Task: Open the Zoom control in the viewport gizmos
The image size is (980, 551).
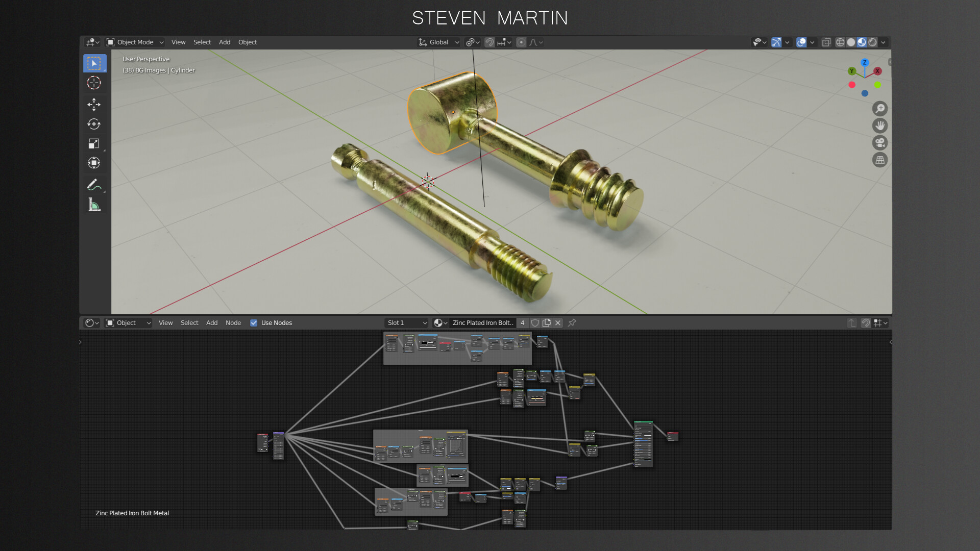Action: pos(879,108)
